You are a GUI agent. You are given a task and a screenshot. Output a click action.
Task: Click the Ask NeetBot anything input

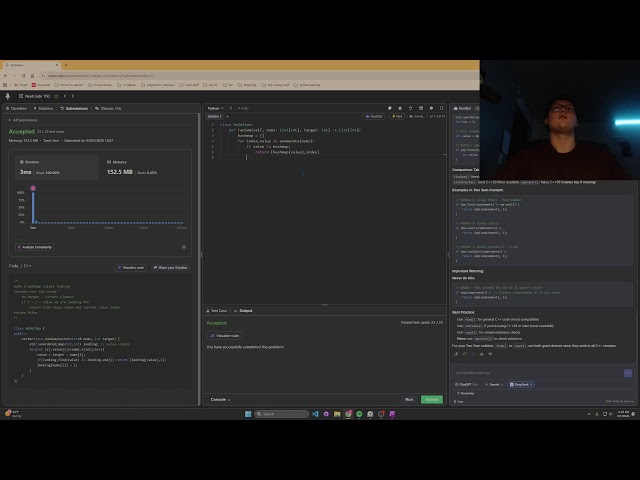click(x=537, y=373)
